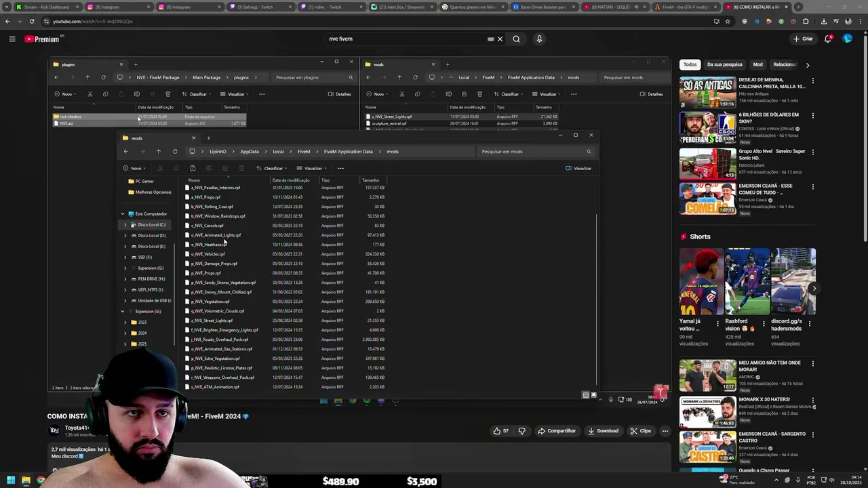
Task: Select the 'Da sua pesquisa' filter chip
Action: 724,64
